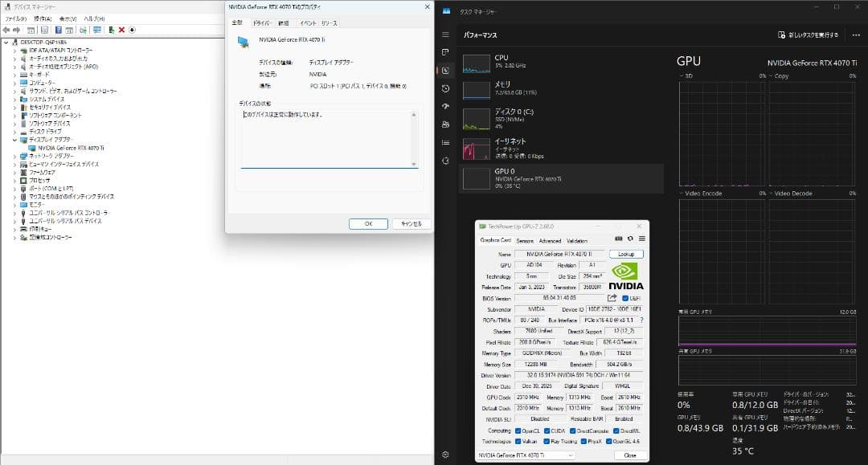868x465 pixels.
Task: Expand IDE ATA/ATAPI コントローラー node
Action: (x=15, y=51)
